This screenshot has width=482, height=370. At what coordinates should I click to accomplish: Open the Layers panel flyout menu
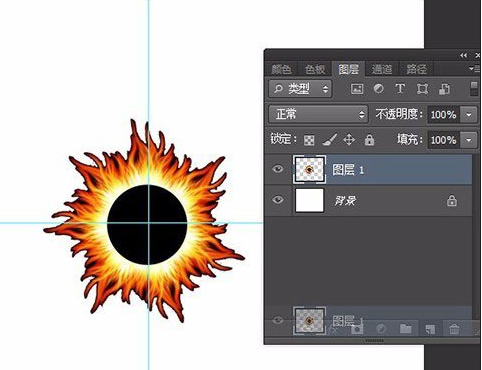pyautogui.click(x=474, y=69)
